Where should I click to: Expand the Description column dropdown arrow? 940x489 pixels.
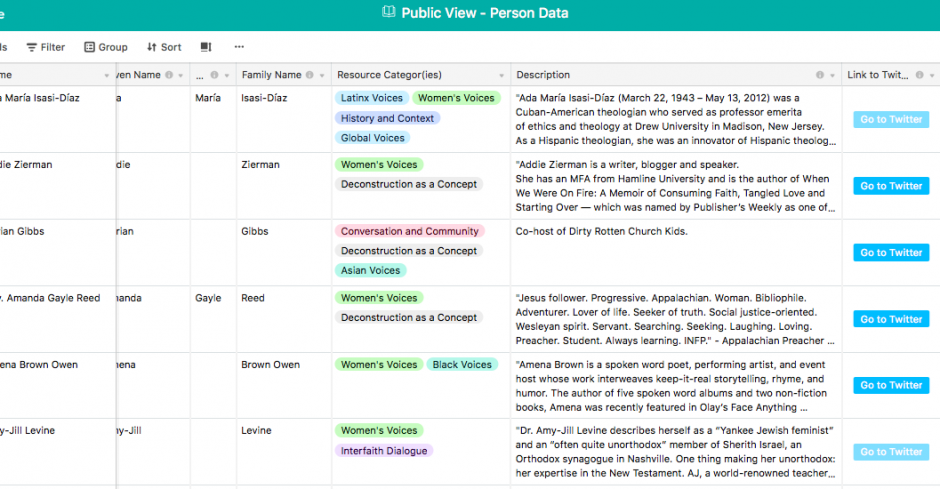(x=832, y=76)
